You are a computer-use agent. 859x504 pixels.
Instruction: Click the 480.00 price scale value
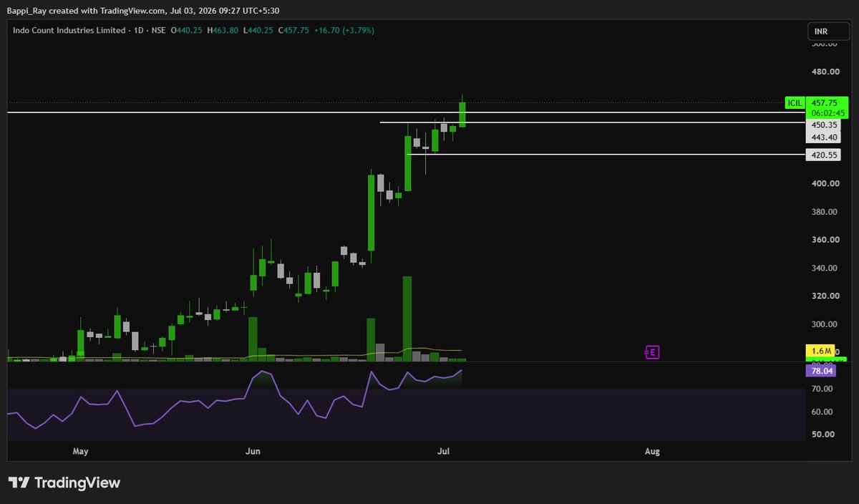coord(825,72)
